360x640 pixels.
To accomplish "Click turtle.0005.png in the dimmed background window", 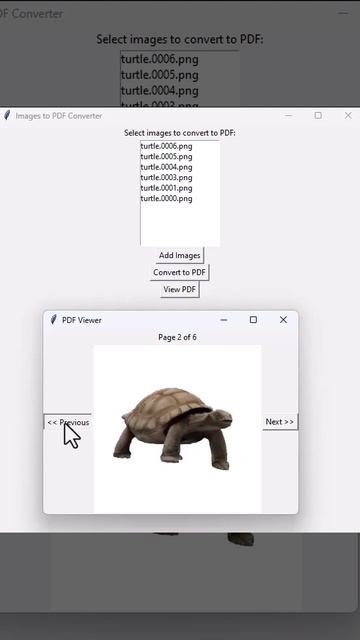I will [x=160, y=75].
